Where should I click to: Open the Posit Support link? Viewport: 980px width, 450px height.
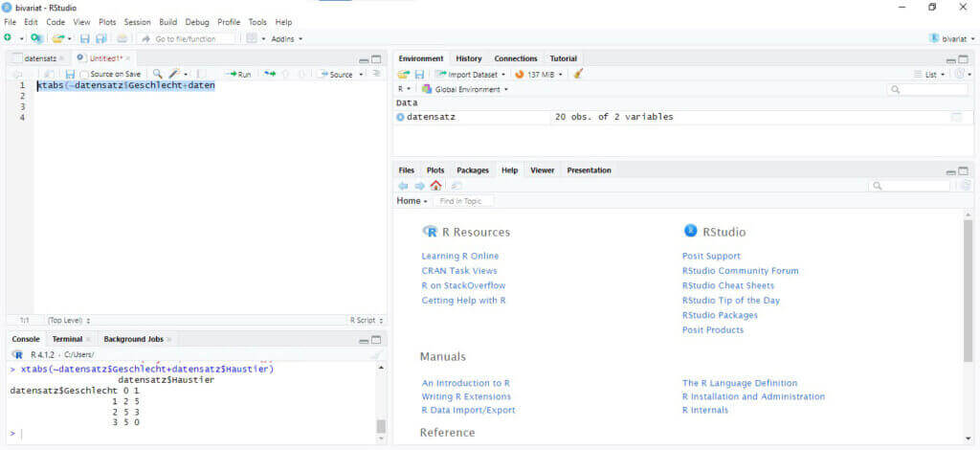(x=711, y=256)
